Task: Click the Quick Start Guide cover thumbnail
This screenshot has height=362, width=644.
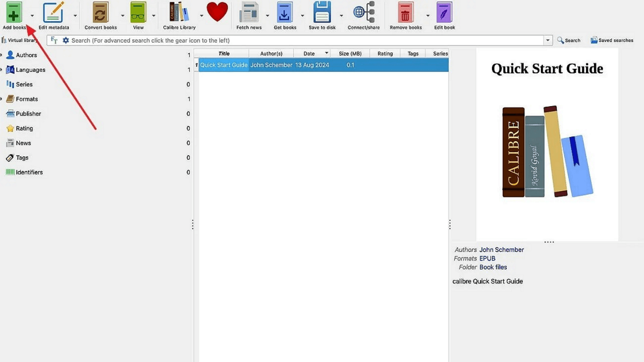Action: pyautogui.click(x=547, y=144)
